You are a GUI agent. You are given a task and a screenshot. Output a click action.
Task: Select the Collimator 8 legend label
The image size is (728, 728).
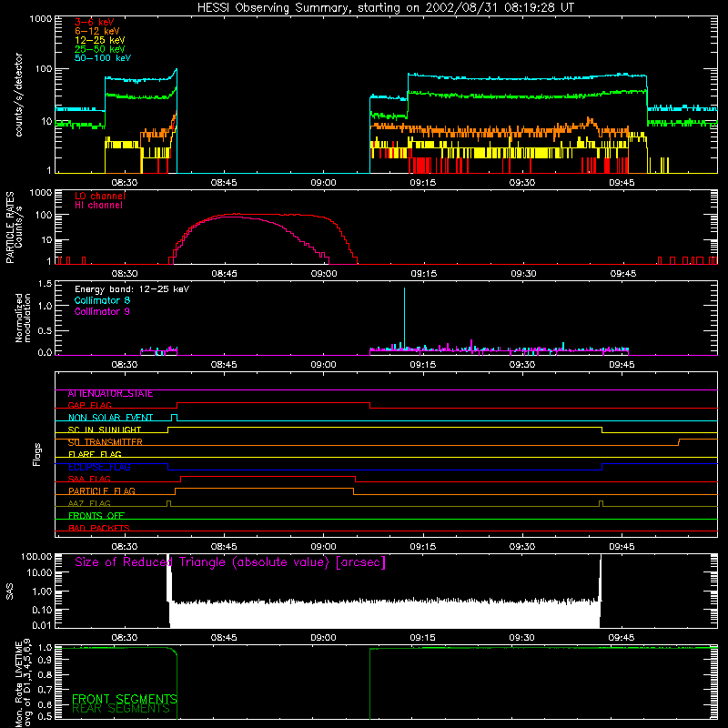click(x=102, y=300)
